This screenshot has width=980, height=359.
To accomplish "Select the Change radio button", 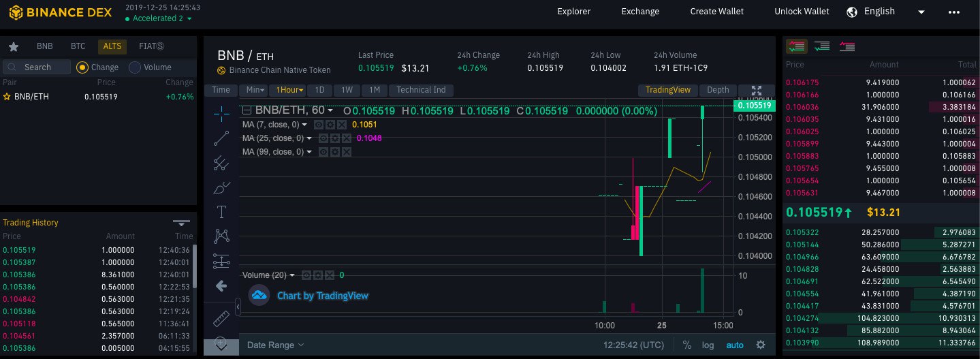I will click(x=82, y=67).
